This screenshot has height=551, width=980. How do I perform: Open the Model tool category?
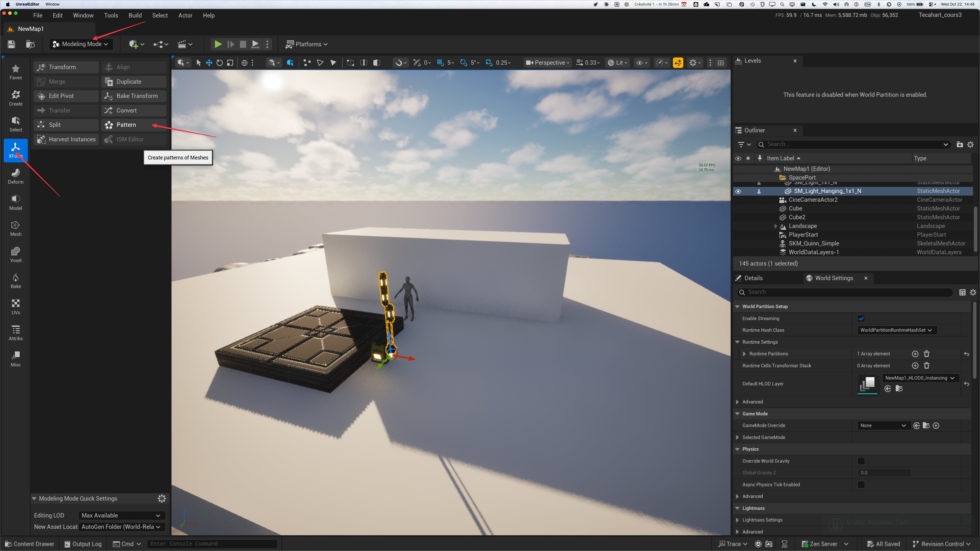click(16, 203)
